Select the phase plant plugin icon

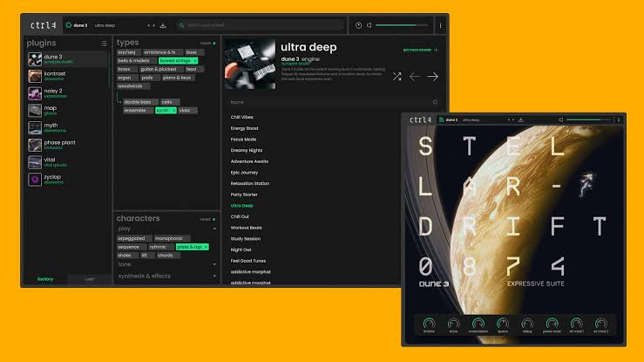tap(35, 145)
